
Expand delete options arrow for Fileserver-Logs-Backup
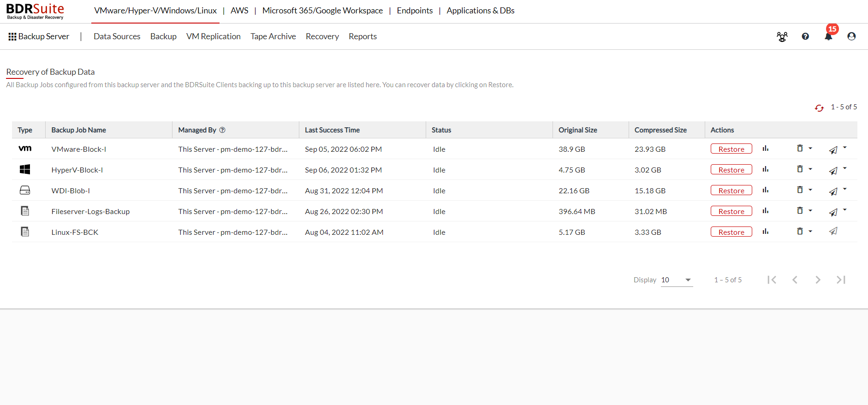810,211
